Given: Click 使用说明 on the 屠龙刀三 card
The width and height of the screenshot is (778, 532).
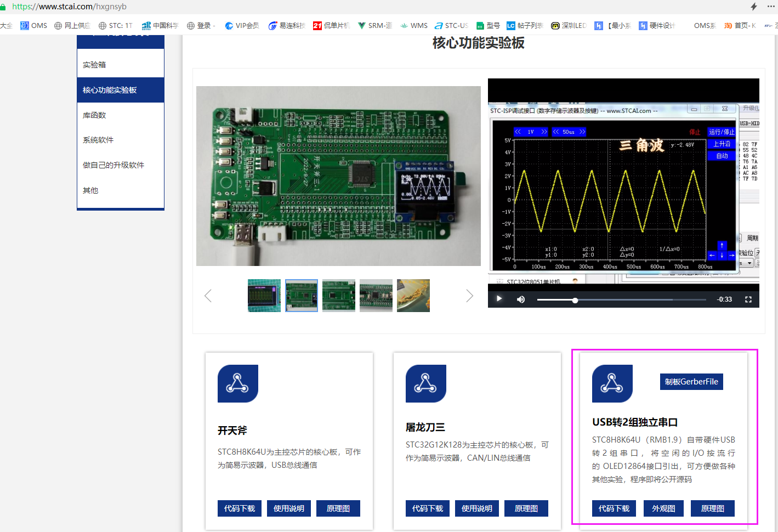Looking at the screenshot, I should coord(477,508).
